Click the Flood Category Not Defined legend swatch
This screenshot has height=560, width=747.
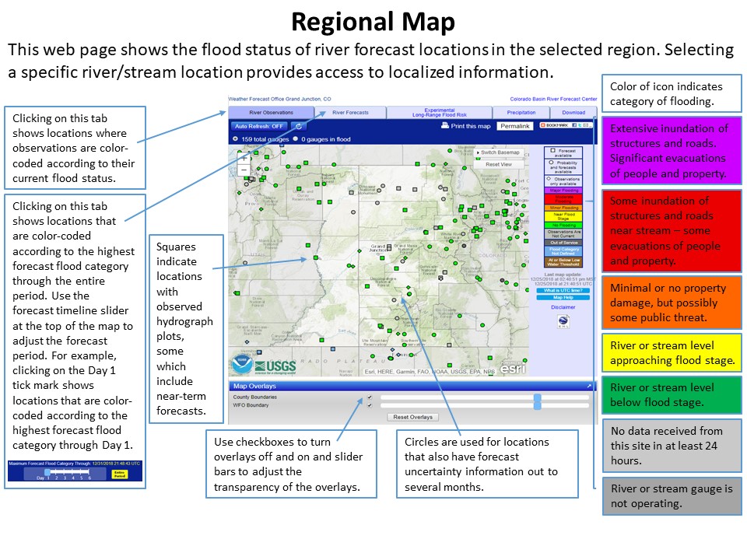coord(563,251)
